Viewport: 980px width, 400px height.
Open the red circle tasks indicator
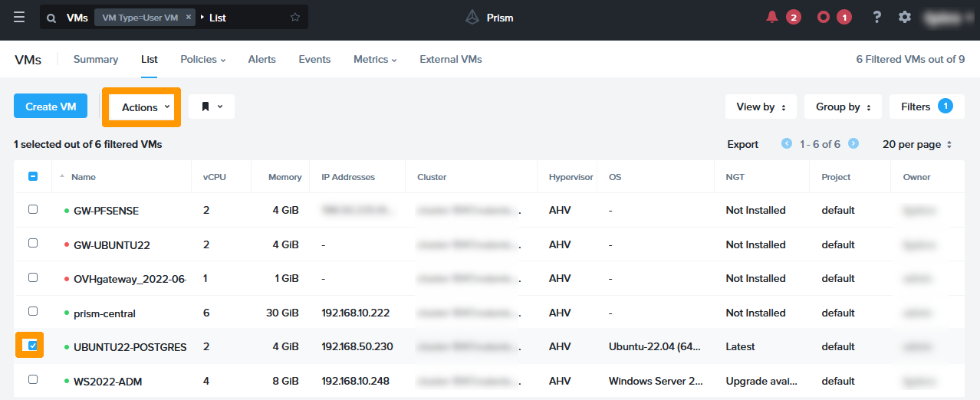pos(824,17)
